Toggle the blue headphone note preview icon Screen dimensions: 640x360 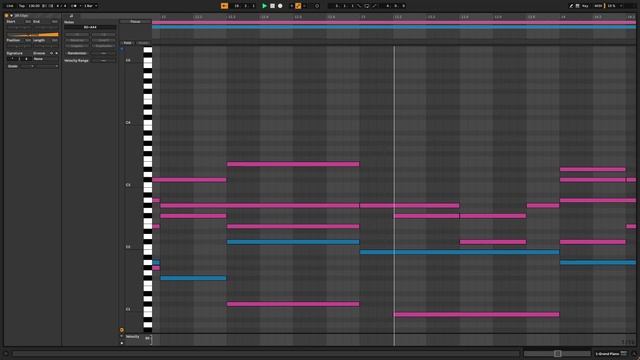tap(122, 49)
